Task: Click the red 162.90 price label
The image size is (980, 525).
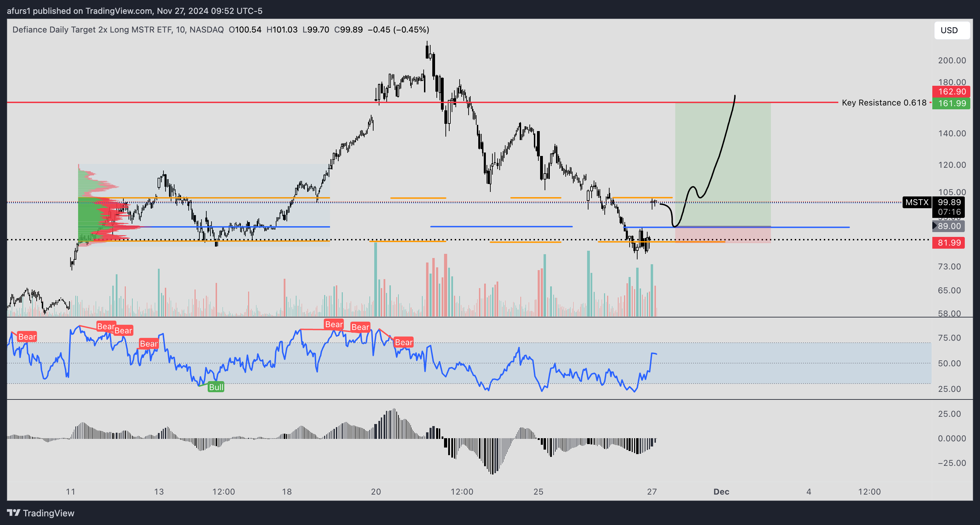Action: 951,91
